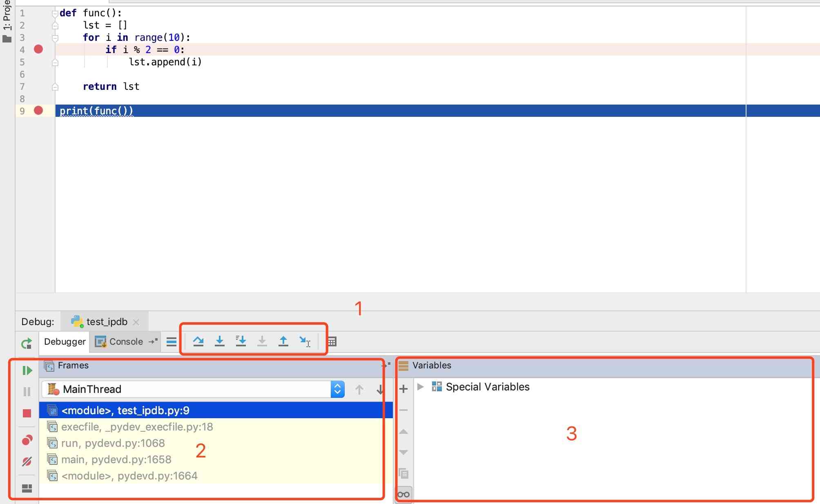Click Step Into My Code icon
Image resolution: width=820 pixels, height=504 pixels.
point(241,341)
